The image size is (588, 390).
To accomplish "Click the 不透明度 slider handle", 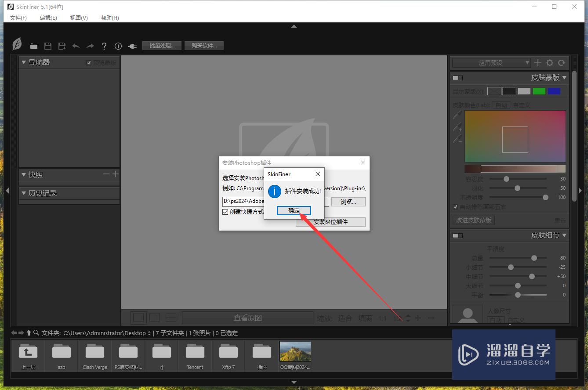I will coord(545,197).
